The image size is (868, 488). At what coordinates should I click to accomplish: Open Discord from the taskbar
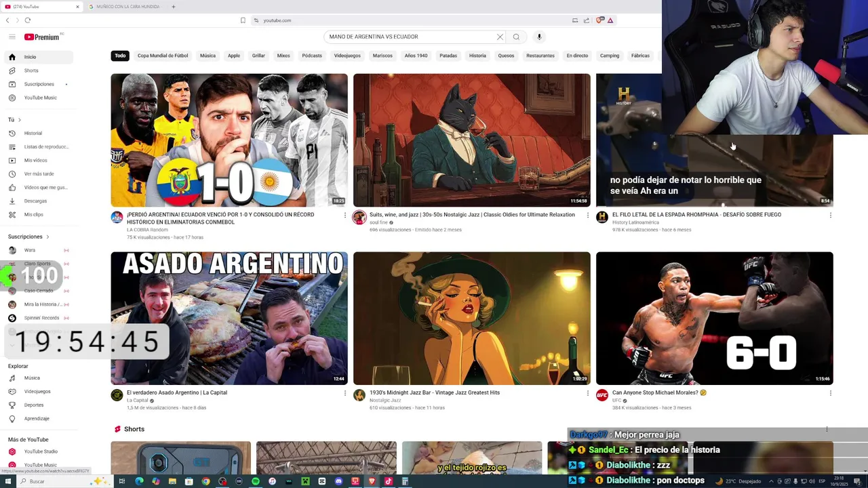point(338,481)
